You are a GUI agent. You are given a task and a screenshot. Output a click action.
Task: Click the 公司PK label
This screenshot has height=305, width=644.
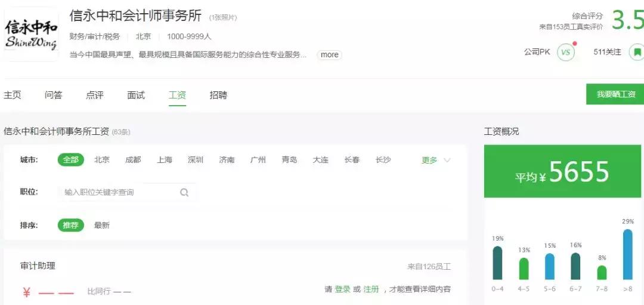coord(537,52)
